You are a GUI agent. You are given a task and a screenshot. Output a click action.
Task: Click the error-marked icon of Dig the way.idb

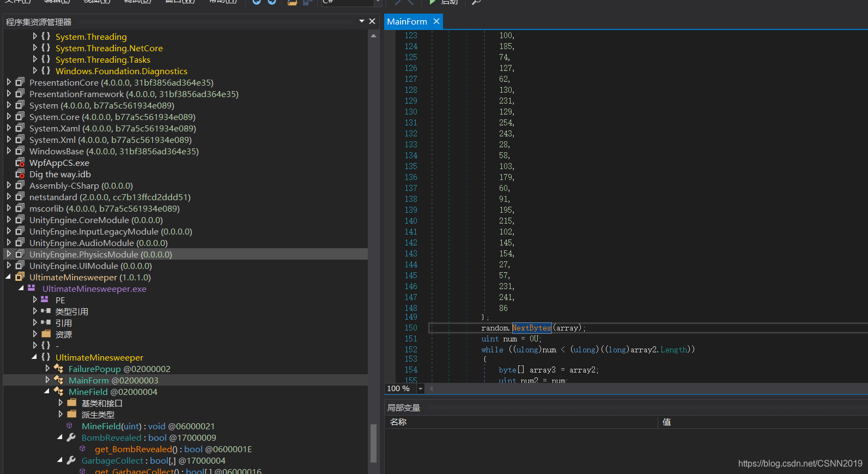pos(20,173)
